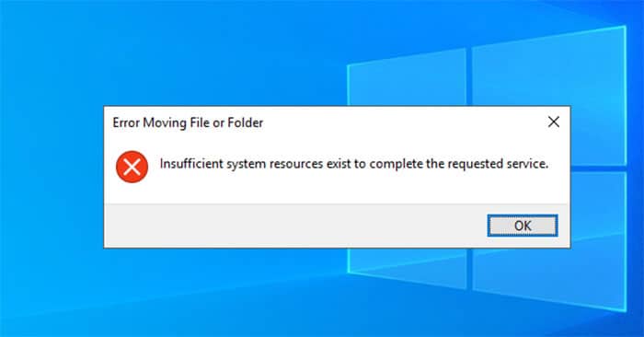Click the OK button

tap(523, 226)
